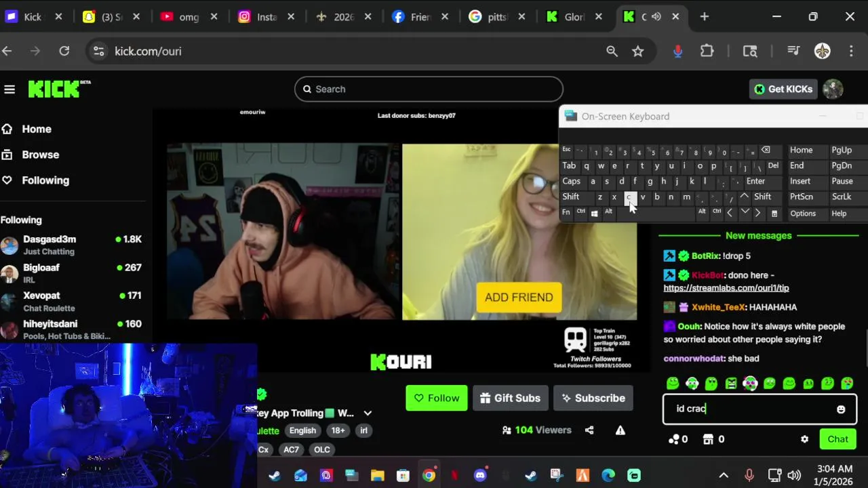
Task: Open Chrome extensions puzzle icon
Action: (707, 51)
